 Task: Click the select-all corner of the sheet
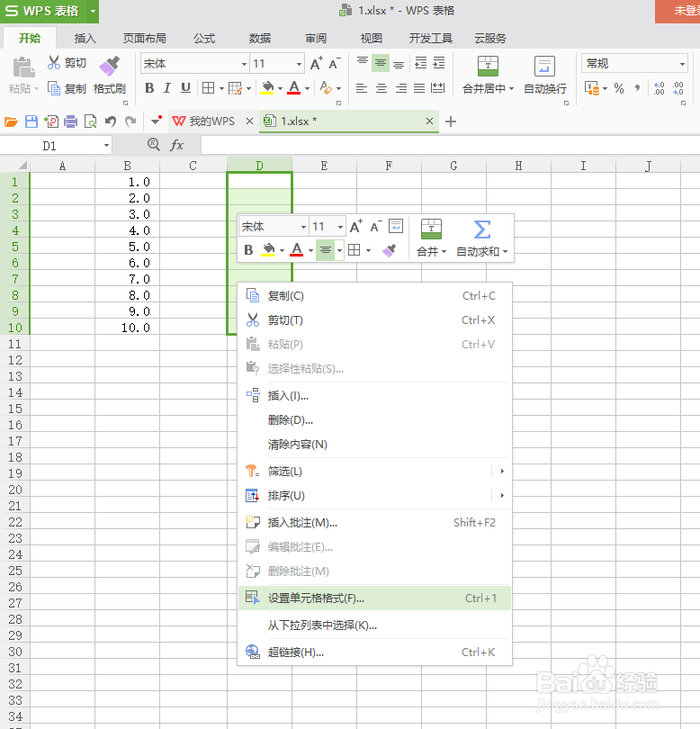[x=15, y=166]
